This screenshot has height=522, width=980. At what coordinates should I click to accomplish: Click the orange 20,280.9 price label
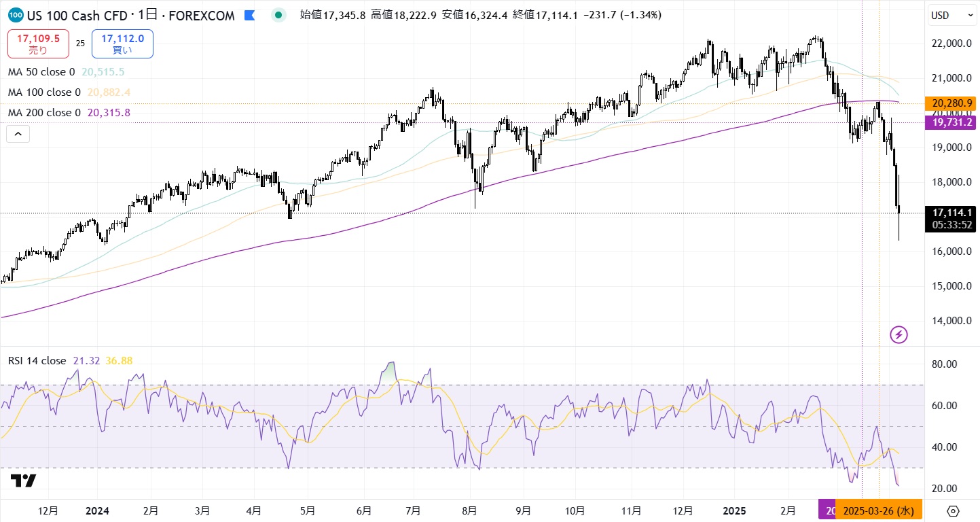point(952,103)
